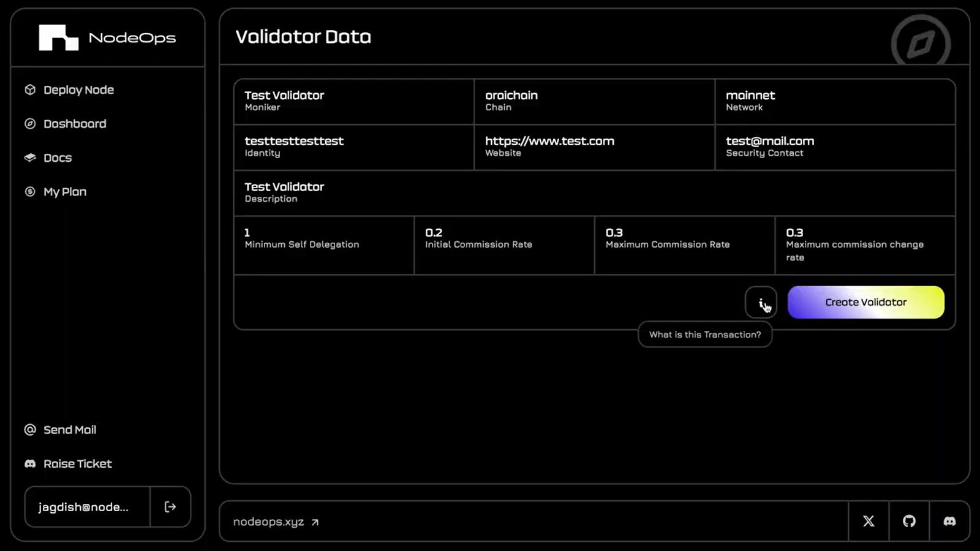Screen dimensions: 980x551
Task: Click the Maximum commission change rate value
Action: click(x=794, y=232)
